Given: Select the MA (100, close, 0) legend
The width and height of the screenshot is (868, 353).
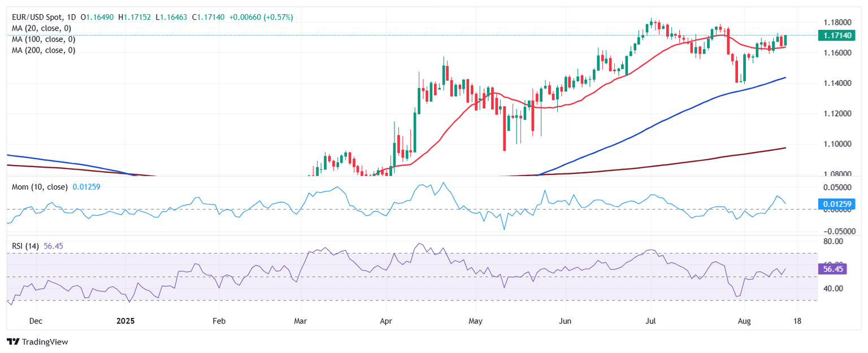Looking at the screenshot, I should coord(43,39).
